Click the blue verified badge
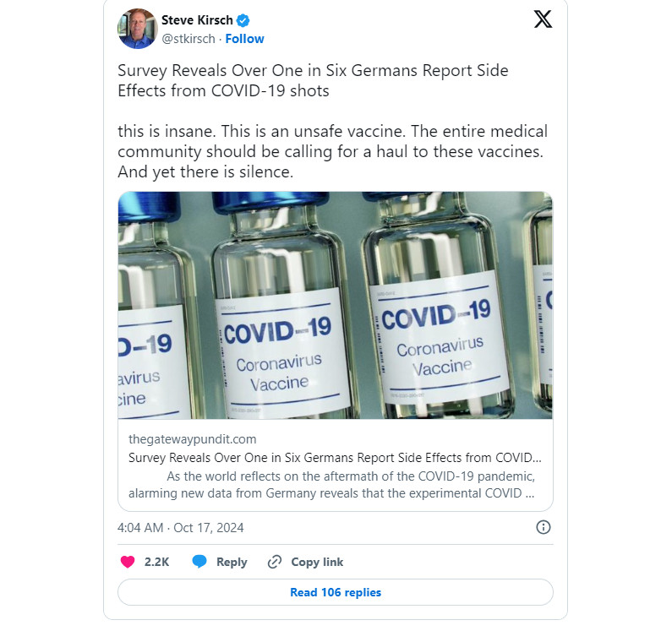This screenshot has height=631, width=672. tap(243, 21)
